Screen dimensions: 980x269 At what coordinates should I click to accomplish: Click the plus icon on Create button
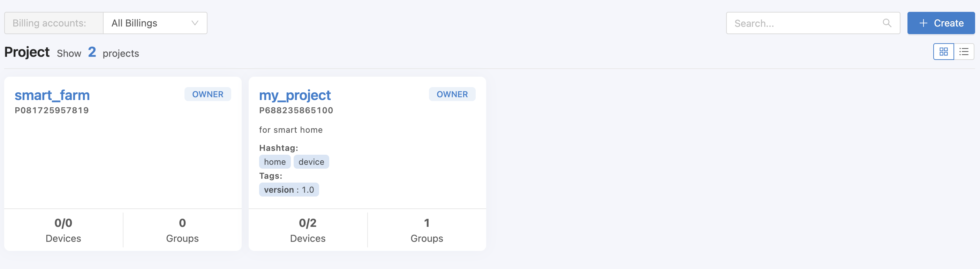tap(923, 23)
